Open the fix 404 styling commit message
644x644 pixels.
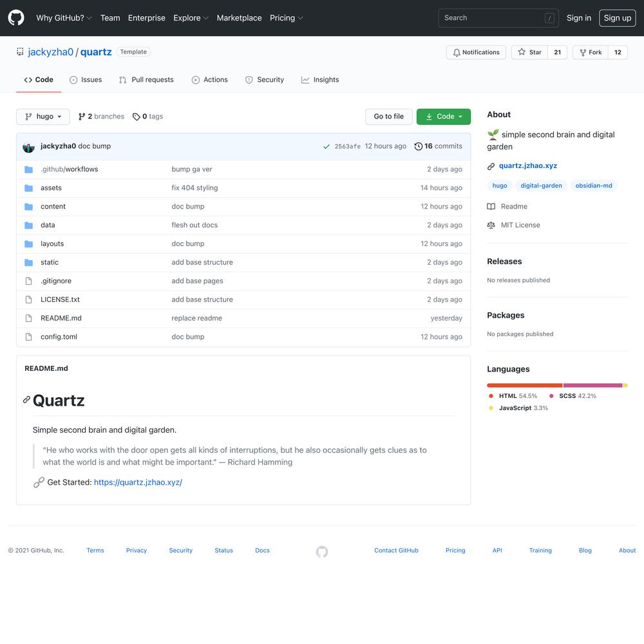pos(194,187)
